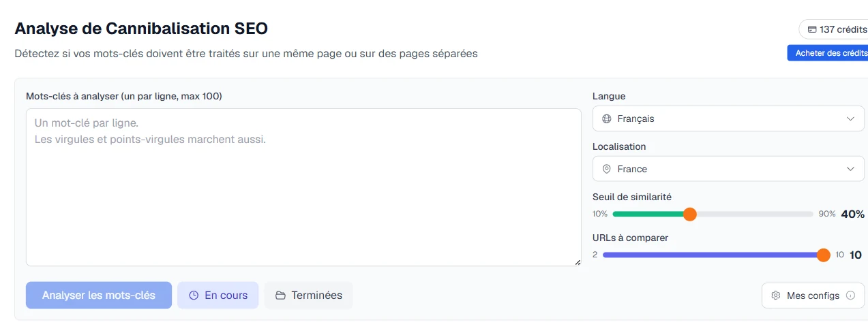868x335 pixels.
Task: Click the subtitle starting with Détectez si vos mots-clés
Action: [x=246, y=53]
